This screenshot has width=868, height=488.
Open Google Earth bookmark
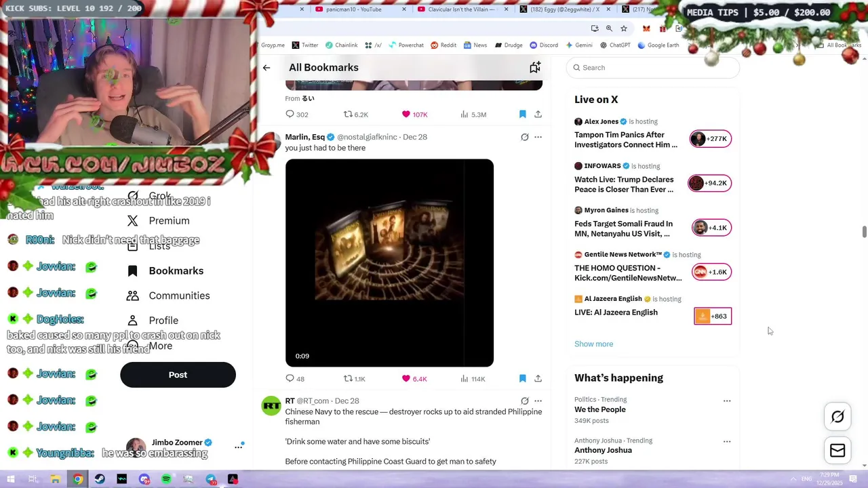[658, 45]
